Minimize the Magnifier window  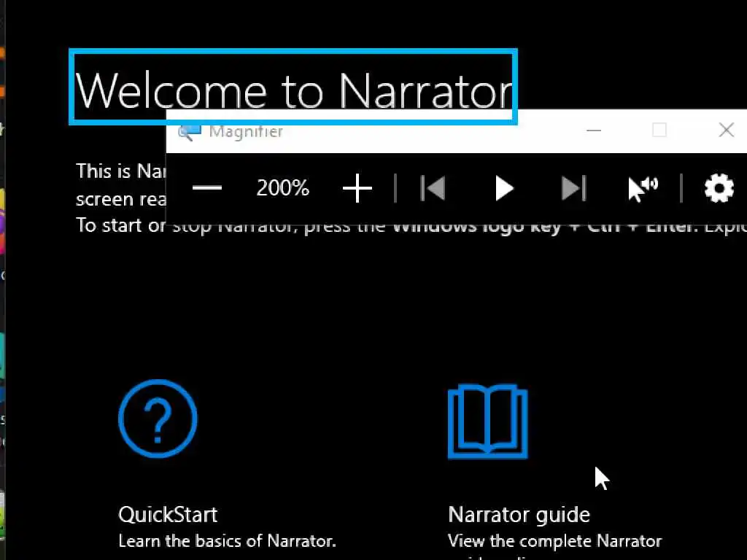click(594, 130)
